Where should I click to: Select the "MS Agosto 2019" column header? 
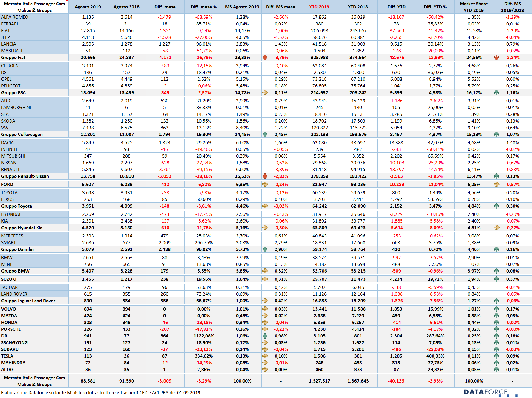tap(242, 7)
